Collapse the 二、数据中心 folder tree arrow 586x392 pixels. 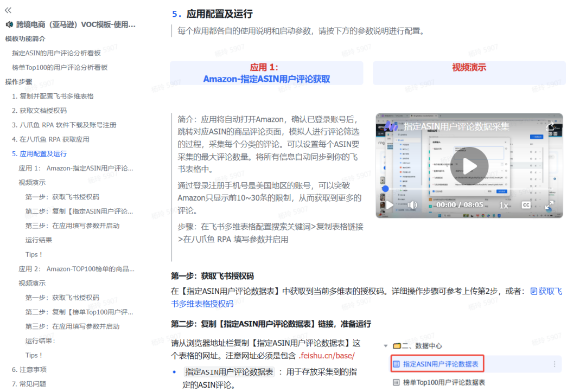(x=385, y=346)
